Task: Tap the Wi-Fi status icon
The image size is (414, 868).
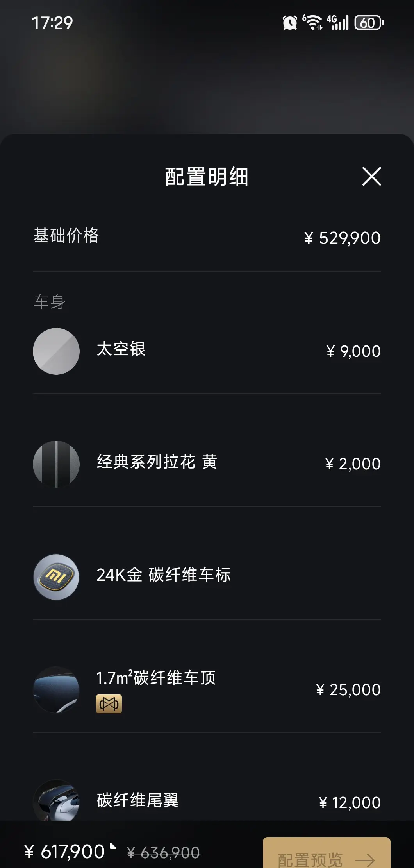Action: tap(313, 22)
